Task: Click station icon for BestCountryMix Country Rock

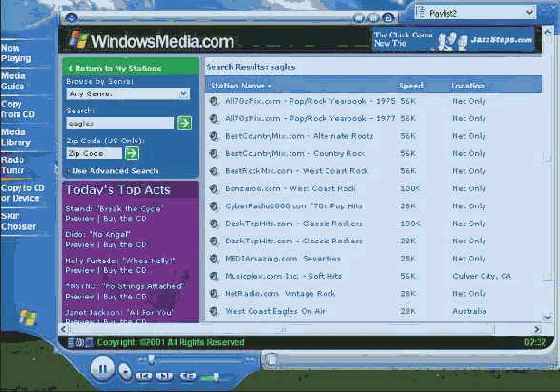Action: pyautogui.click(x=214, y=154)
